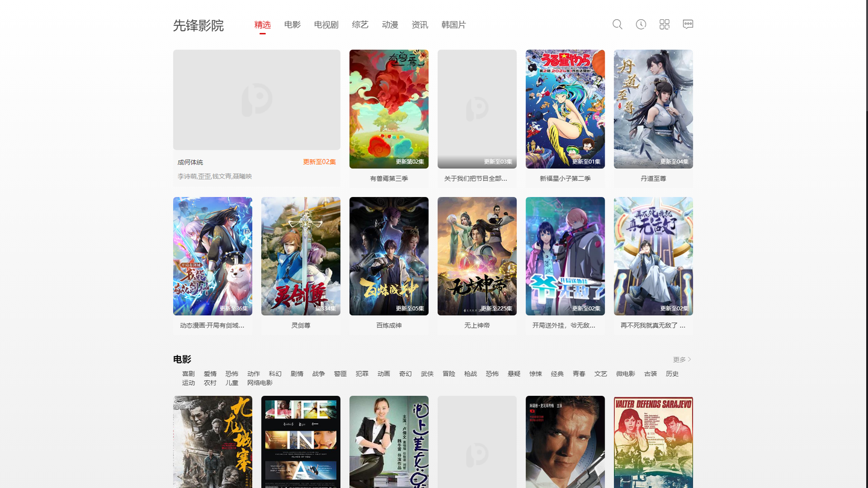The image size is (868, 488).
Task: Open the 丹道至尊 poster
Action: coord(653,109)
